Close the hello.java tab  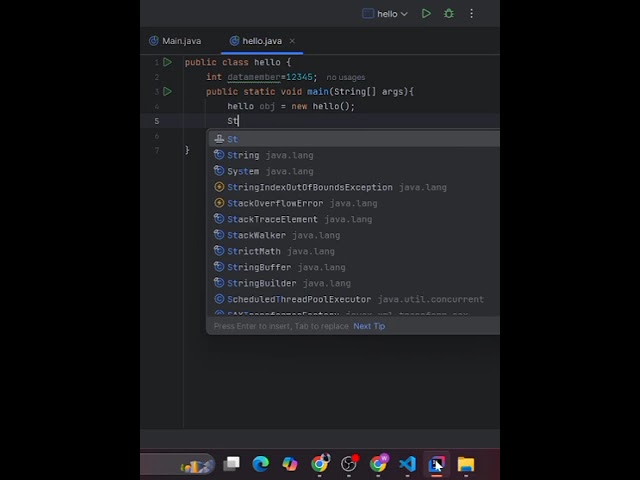click(292, 41)
